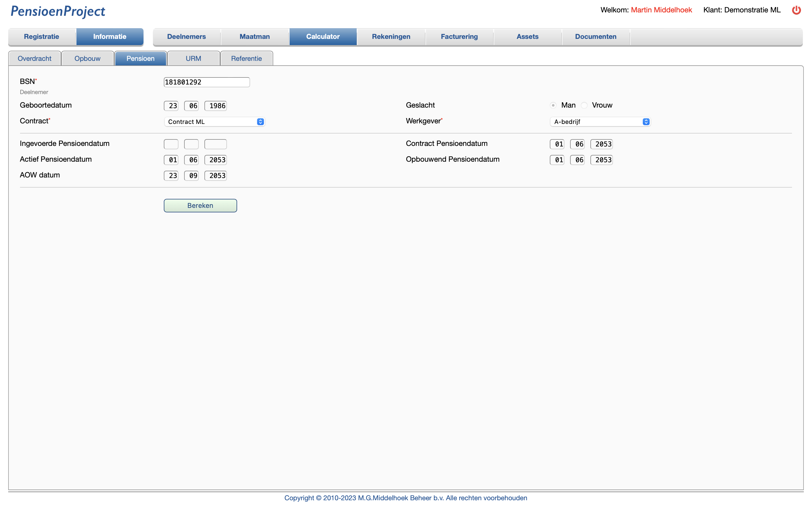Open the Facturering section
The width and height of the screenshot is (812, 507).
click(459, 37)
